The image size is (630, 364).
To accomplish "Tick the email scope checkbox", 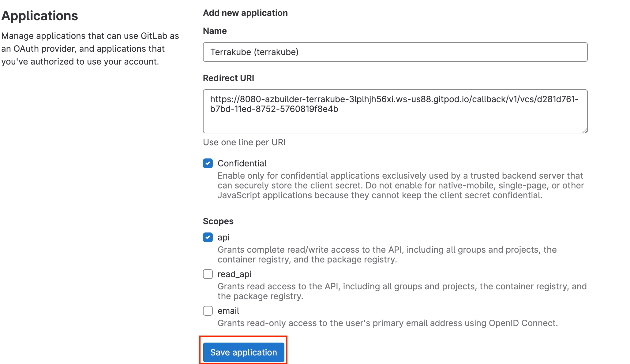I will pyautogui.click(x=208, y=311).
